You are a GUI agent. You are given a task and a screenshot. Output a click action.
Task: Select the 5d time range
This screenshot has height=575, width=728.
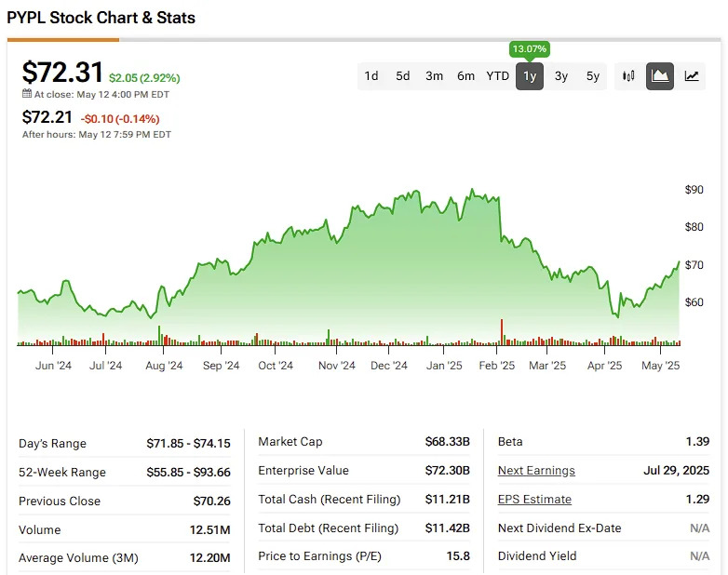[402, 75]
